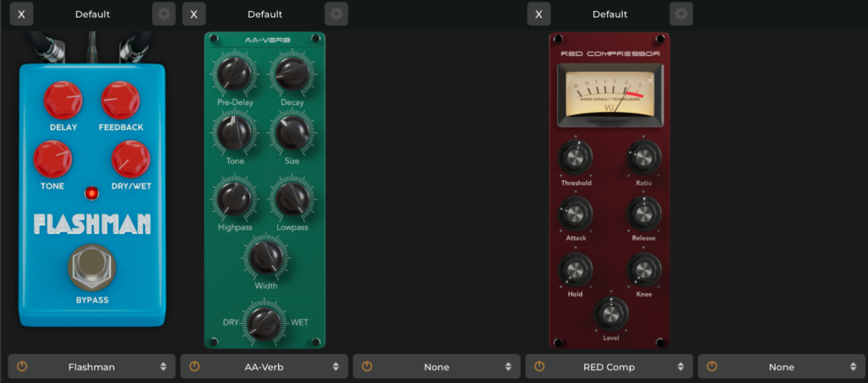Click the AA-Verb Decay knob
Viewport: 868px width, 383px height.
(291, 75)
